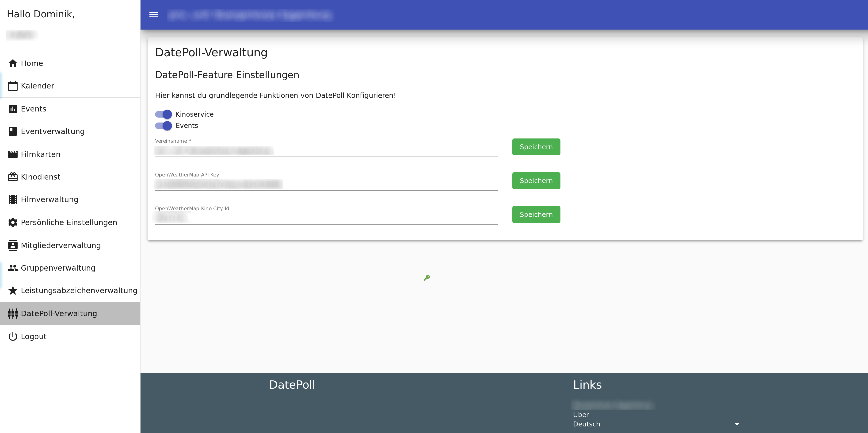Click the small green key icon
This screenshot has width=868, height=433.
(x=426, y=278)
